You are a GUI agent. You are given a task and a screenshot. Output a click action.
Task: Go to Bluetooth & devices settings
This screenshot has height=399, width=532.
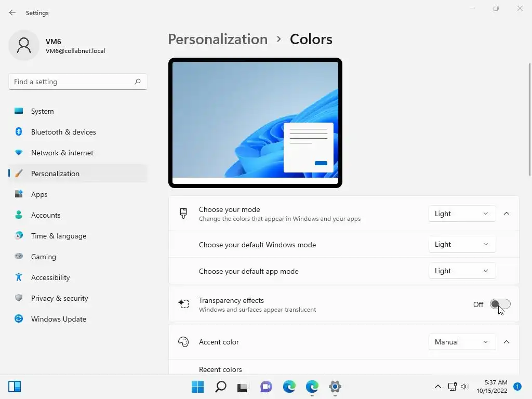(78, 131)
